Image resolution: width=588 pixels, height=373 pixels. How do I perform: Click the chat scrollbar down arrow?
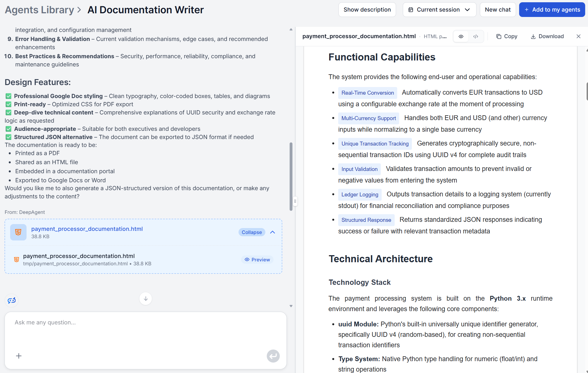tap(291, 306)
